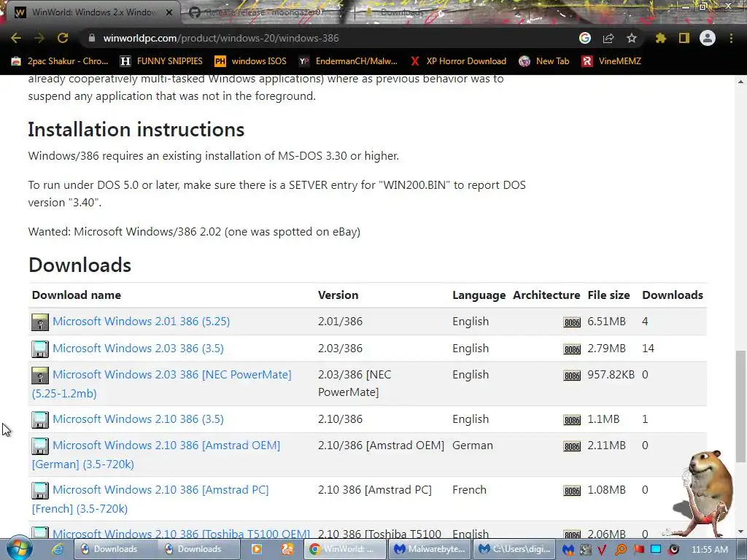
Task: Open the VineMEMZ bookmark
Action: 612,61
